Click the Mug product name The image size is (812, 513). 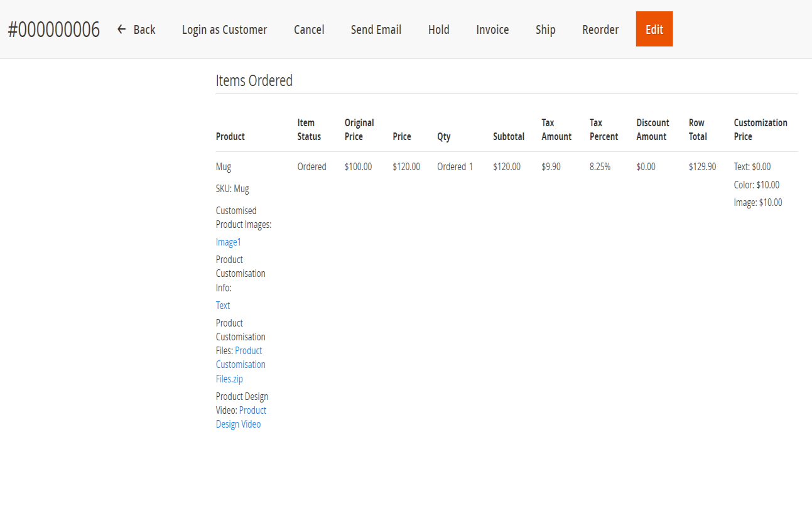[224, 167]
